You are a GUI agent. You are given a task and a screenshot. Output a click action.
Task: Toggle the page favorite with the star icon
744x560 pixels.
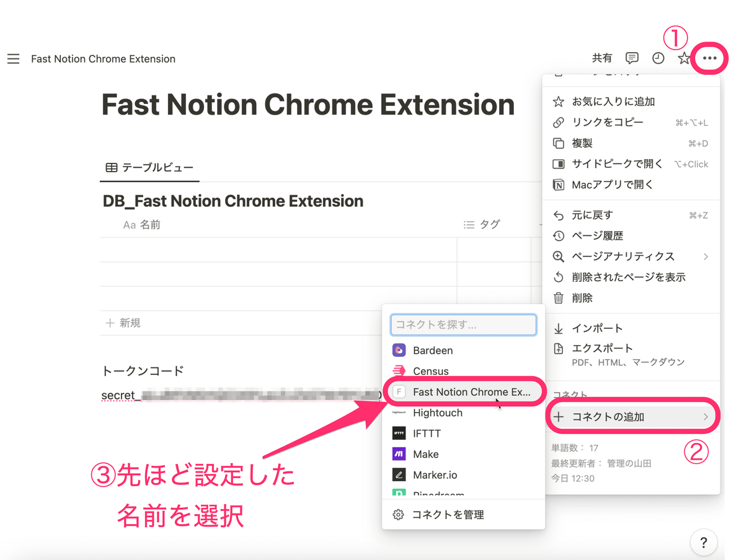(x=683, y=58)
